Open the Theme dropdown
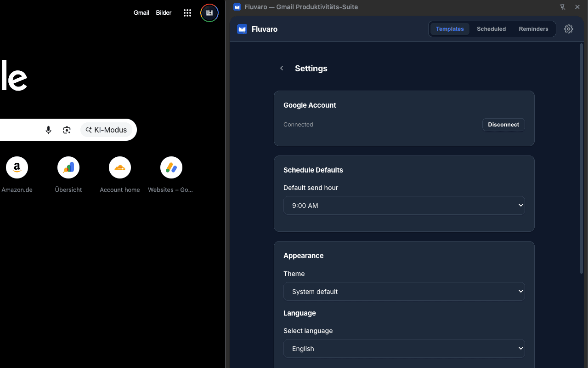This screenshot has width=588, height=368. (404, 292)
